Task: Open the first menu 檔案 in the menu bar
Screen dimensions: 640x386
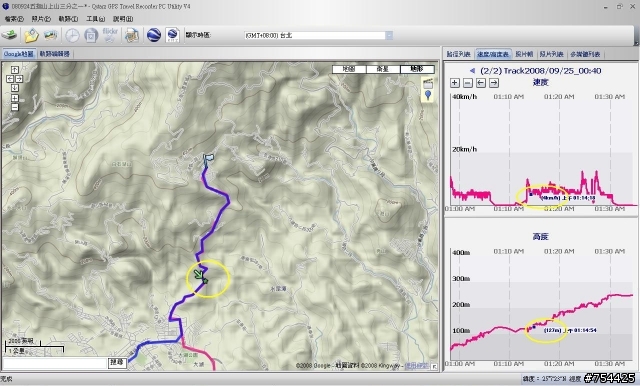Action: click(x=14, y=19)
